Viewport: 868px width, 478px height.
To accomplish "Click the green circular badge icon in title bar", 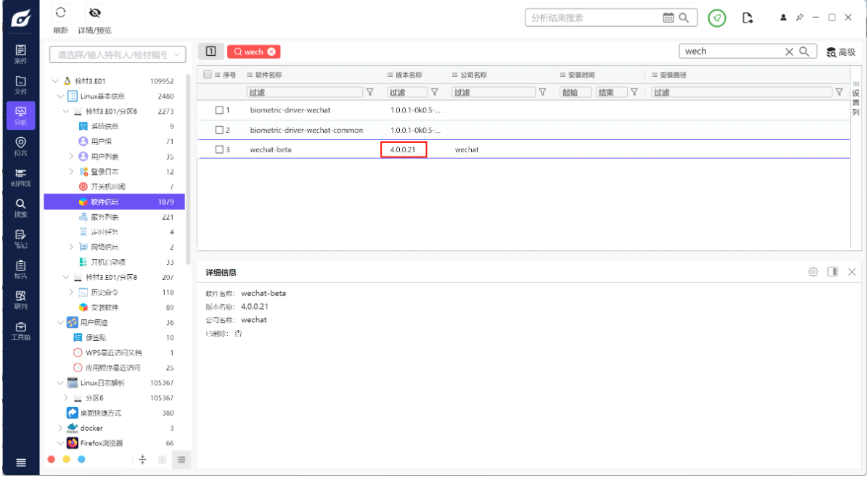I will click(717, 18).
